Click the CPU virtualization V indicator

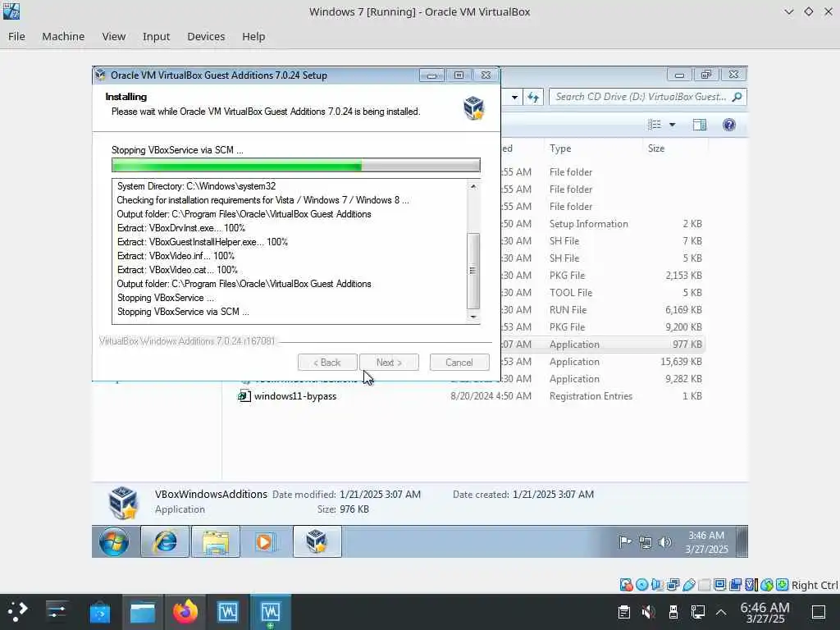click(751, 585)
